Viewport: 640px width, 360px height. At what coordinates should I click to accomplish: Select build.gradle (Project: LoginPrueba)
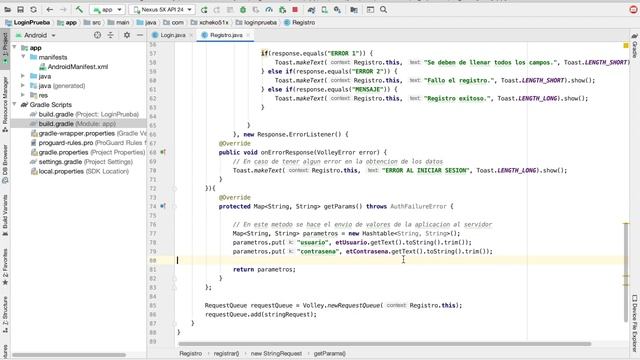coord(84,114)
